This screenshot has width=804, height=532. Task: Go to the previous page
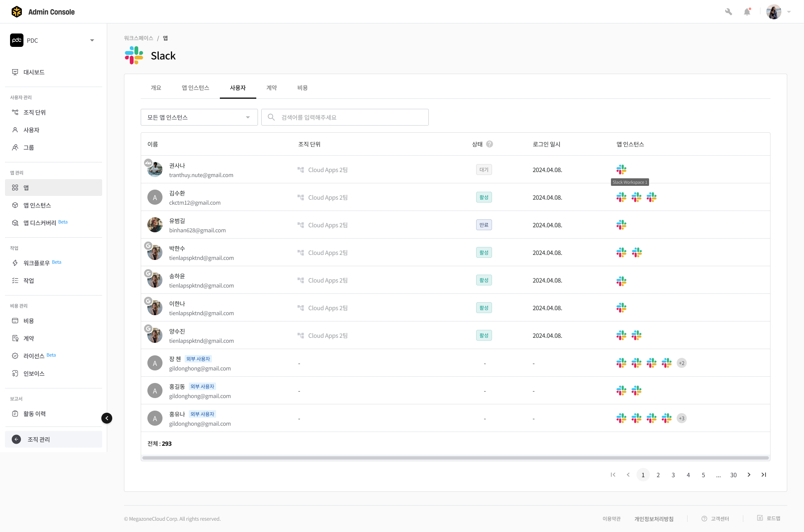click(x=628, y=475)
